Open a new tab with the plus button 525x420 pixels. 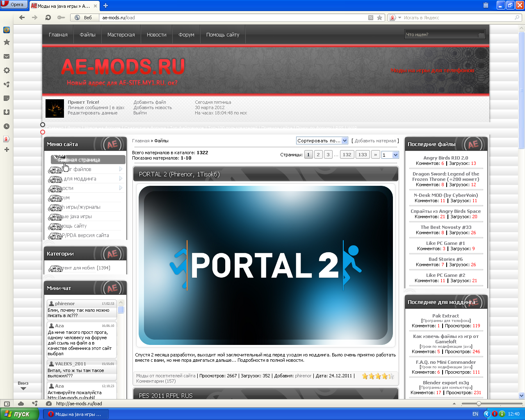coord(105,5)
